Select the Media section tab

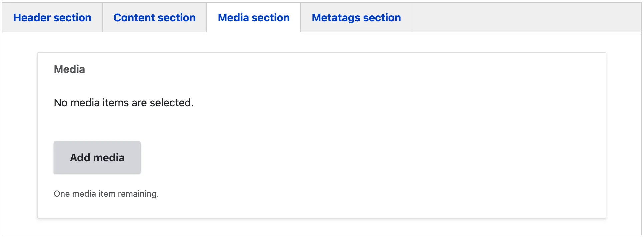254,18
